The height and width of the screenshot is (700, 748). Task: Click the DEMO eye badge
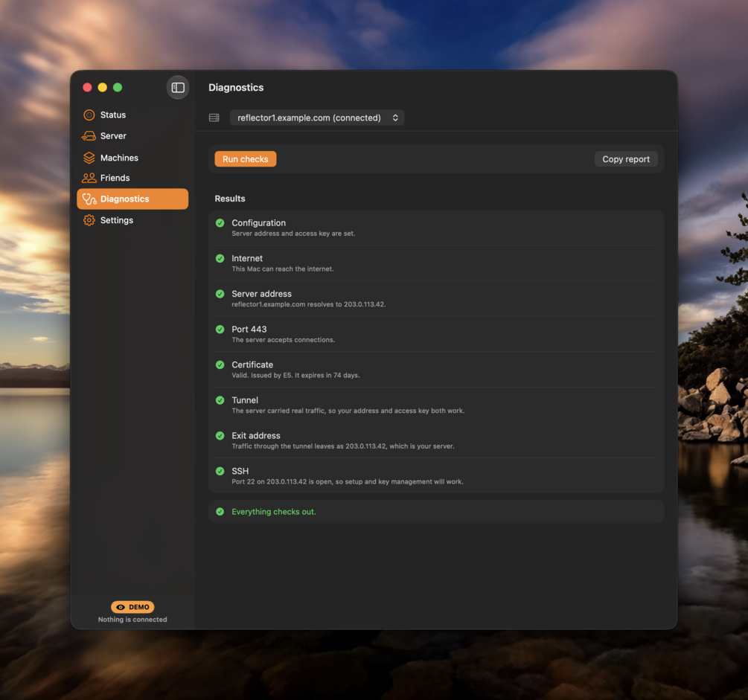click(x=132, y=607)
